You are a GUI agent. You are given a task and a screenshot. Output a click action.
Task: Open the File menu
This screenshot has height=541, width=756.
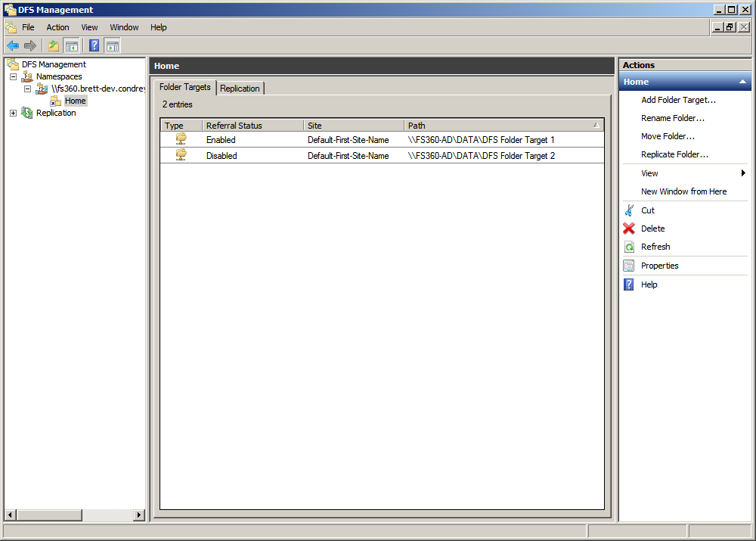coord(28,27)
